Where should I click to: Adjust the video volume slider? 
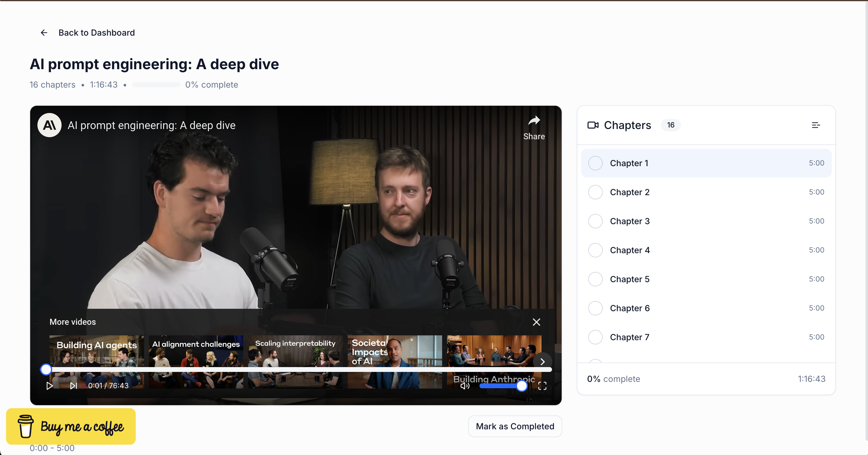tap(502, 386)
